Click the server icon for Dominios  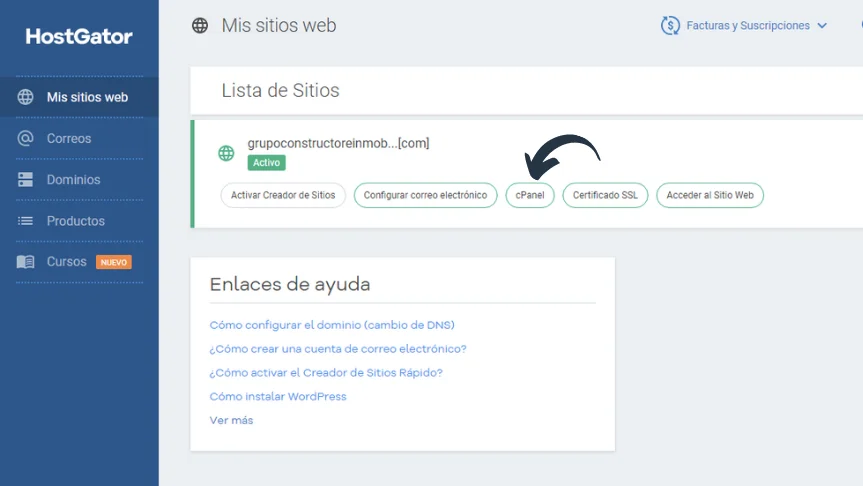click(25, 179)
